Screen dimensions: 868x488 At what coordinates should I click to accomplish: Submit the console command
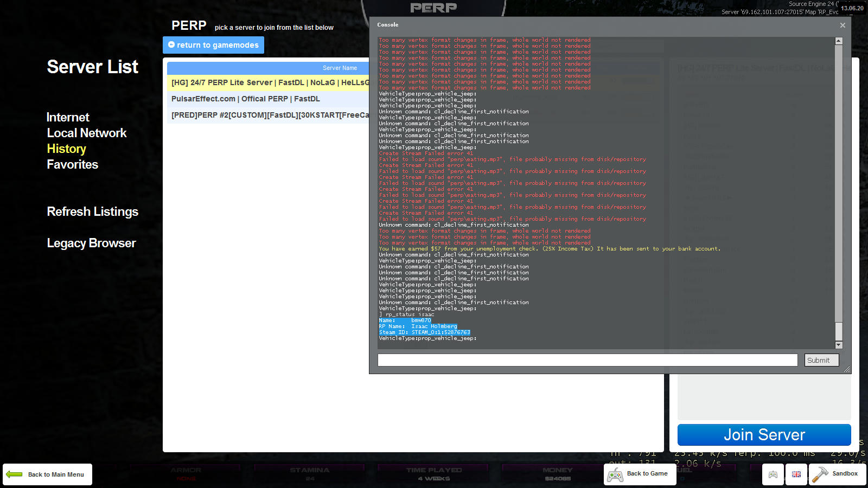[821, 360]
